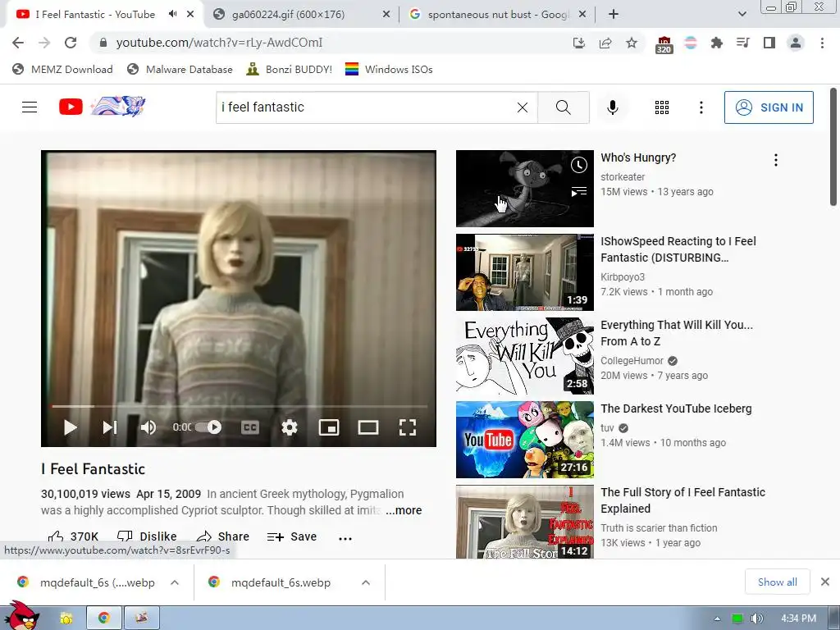Open options for Who's Hungry? video
The width and height of the screenshot is (840, 630).
click(776, 160)
